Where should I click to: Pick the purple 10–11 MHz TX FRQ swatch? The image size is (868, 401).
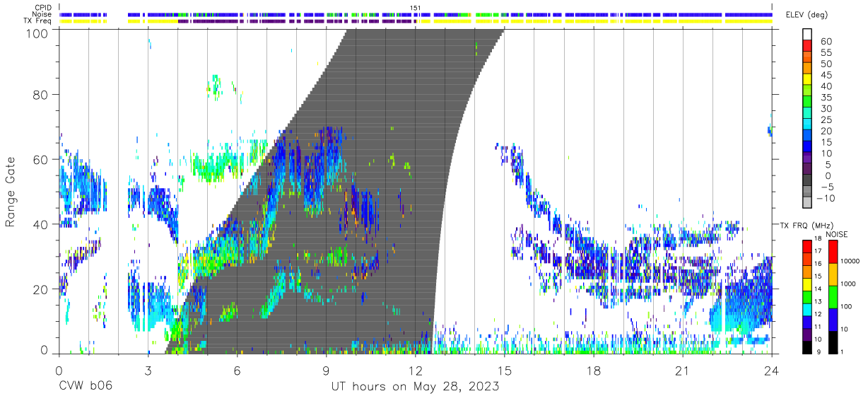807,335
